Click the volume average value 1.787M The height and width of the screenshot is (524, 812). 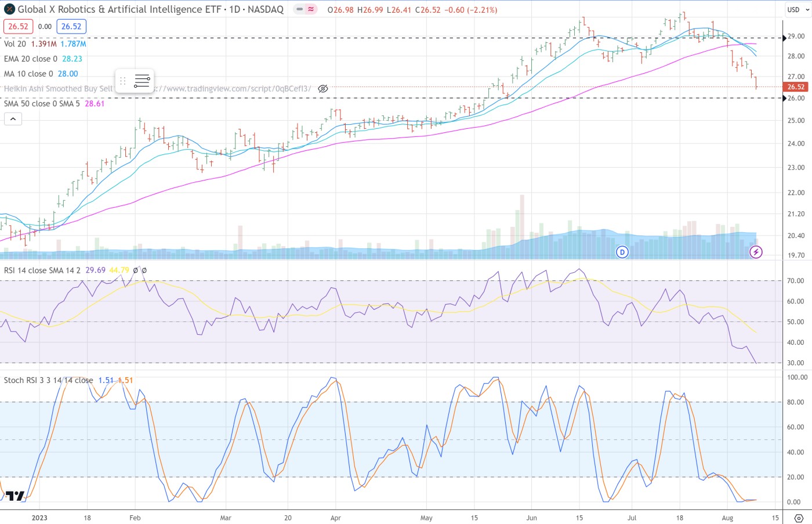[74, 44]
